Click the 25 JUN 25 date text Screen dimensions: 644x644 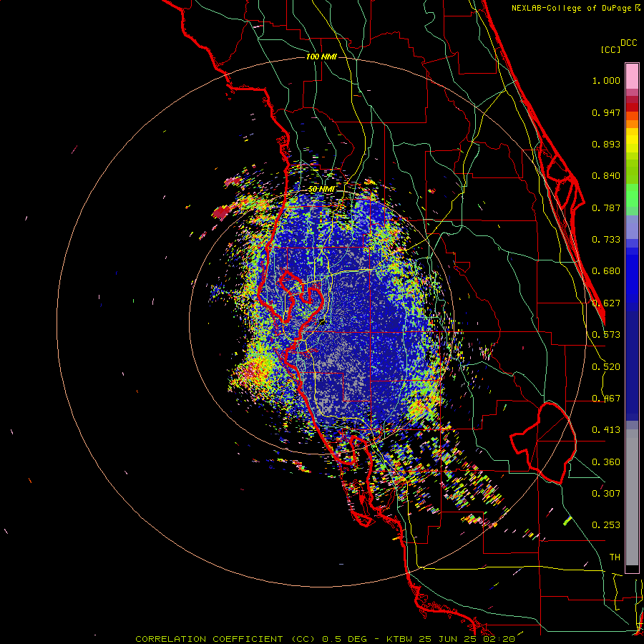pyautogui.click(x=448, y=639)
